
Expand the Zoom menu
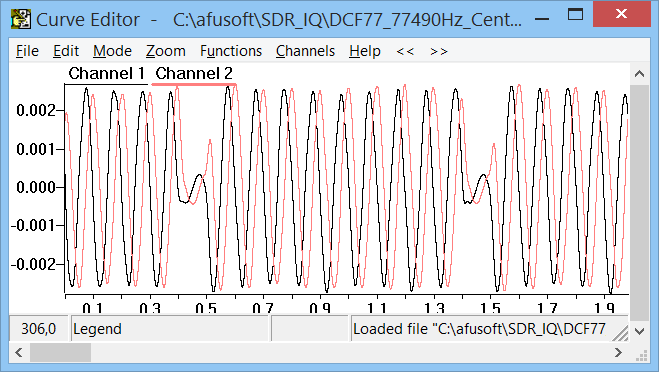point(166,51)
